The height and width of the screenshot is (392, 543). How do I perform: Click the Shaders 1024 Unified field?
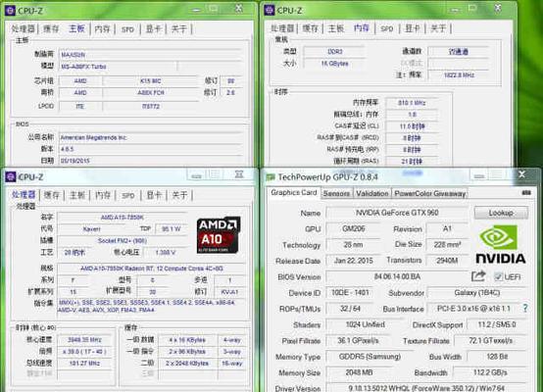[365, 324]
